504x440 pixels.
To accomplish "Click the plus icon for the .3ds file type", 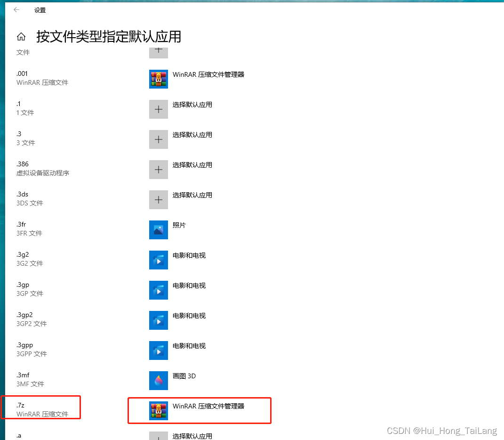I will pos(159,200).
